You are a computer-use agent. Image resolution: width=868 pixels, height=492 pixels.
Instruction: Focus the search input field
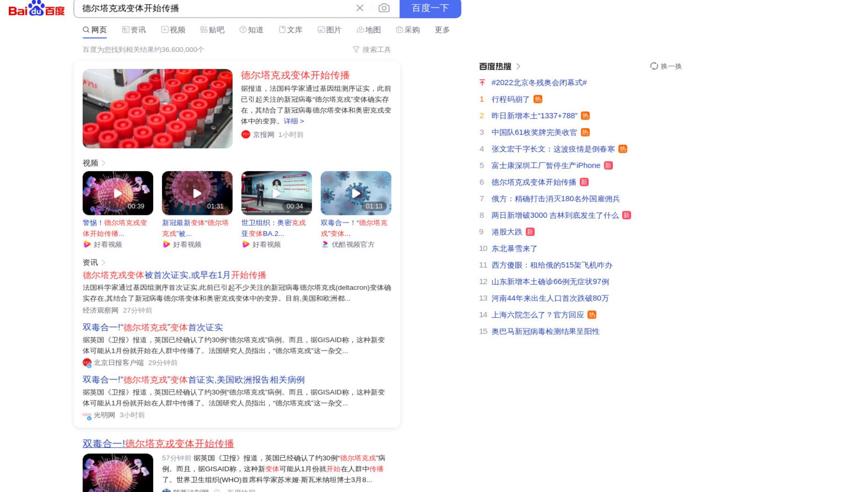point(215,8)
